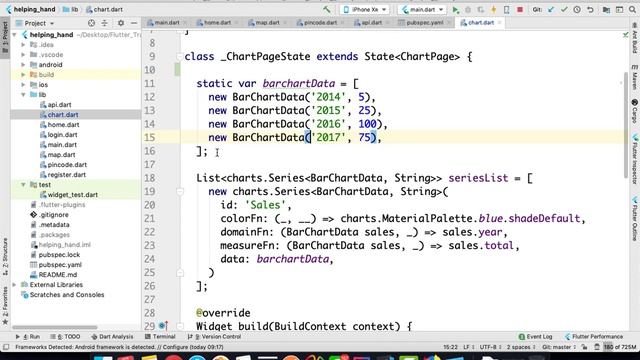Image resolution: width=640 pixels, height=360 pixels.
Task: Close the chart.dart editor tab
Action: tap(499, 23)
